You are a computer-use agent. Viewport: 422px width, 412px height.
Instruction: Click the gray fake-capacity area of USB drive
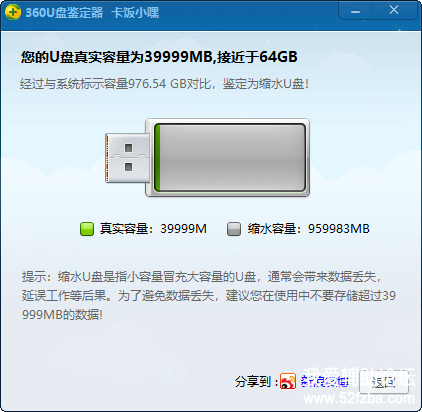point(233,157)
